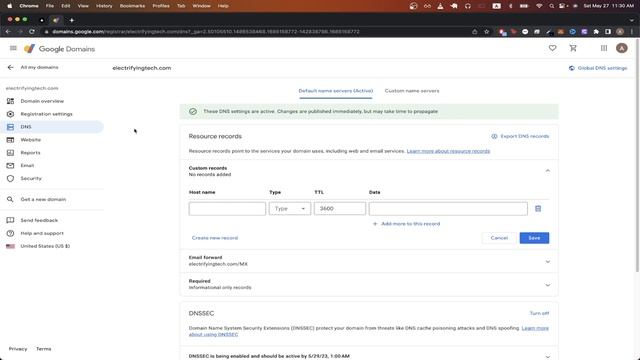Click the TTL field showing 3600
640x360 pixels.
pos(340,209)
